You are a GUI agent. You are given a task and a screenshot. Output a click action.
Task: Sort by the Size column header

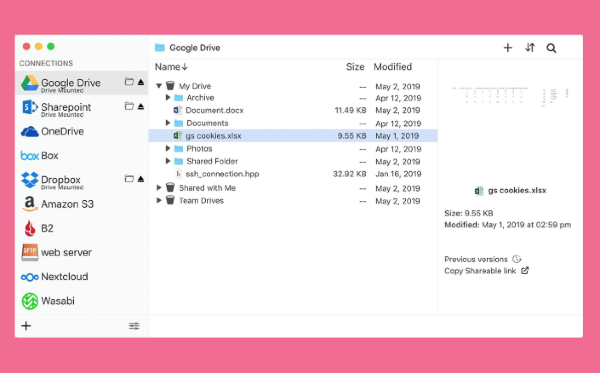pyautogui.click(x=355, y=67)
